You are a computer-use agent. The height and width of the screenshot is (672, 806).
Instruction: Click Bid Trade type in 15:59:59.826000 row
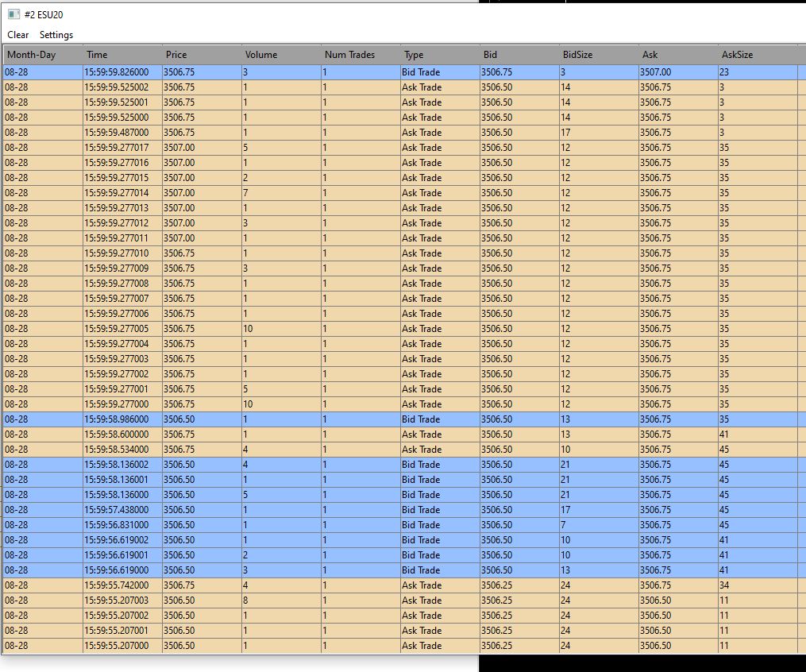click(439, 72)
